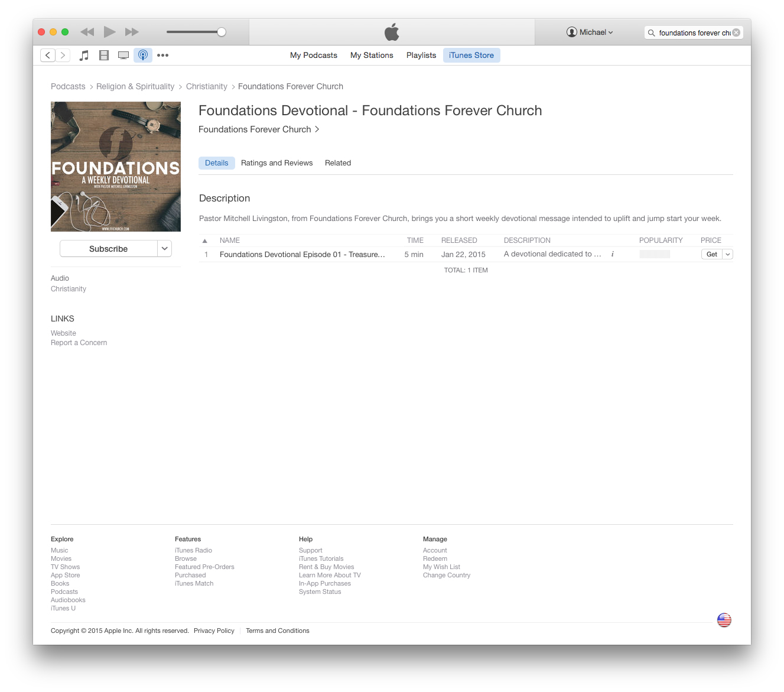Expand the Subscribe dropdown arrow
This screenshot has height=692, width=784.
click(x=165, y=249)
